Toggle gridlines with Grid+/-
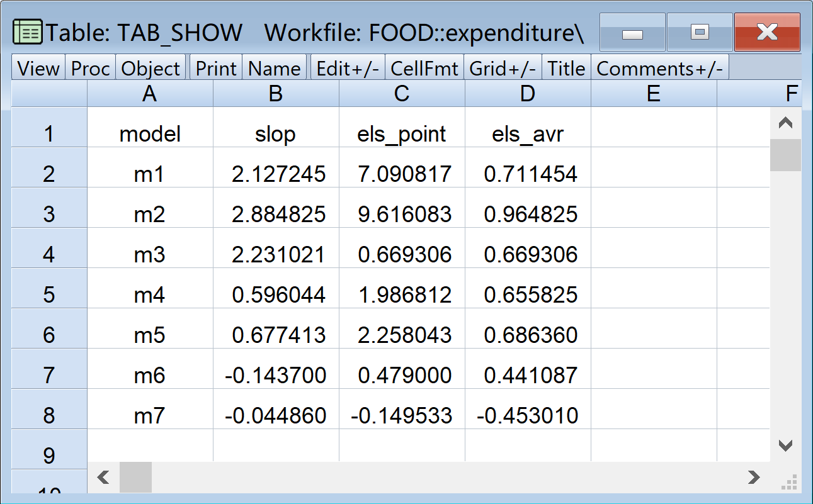 click(x=503, y=69)
